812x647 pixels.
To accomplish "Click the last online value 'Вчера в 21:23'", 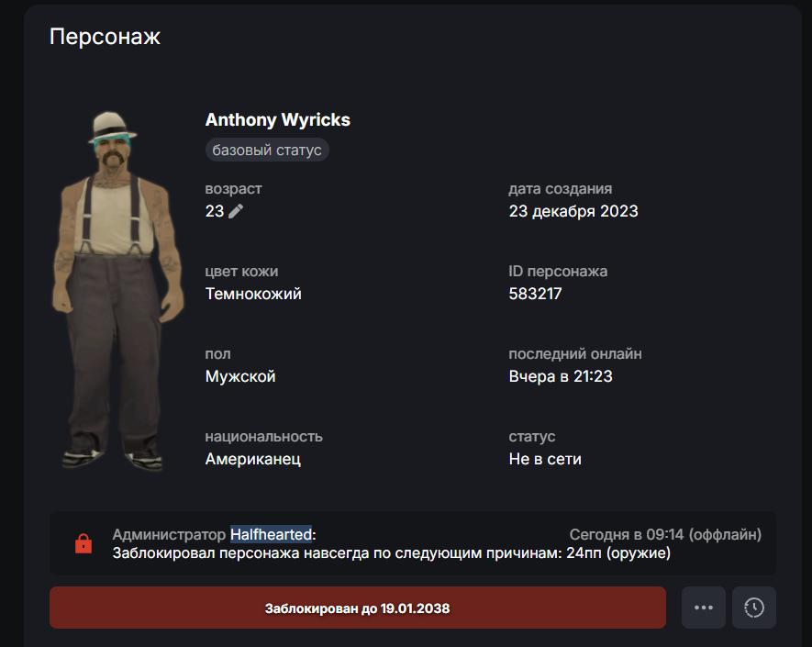I will point(561,376).
